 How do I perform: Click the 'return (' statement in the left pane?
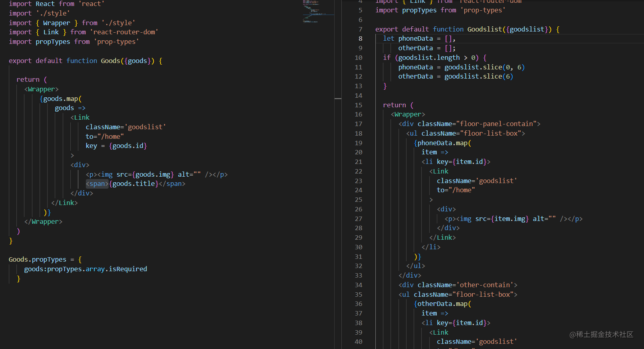pyautogui.click(x=32, y=79)
